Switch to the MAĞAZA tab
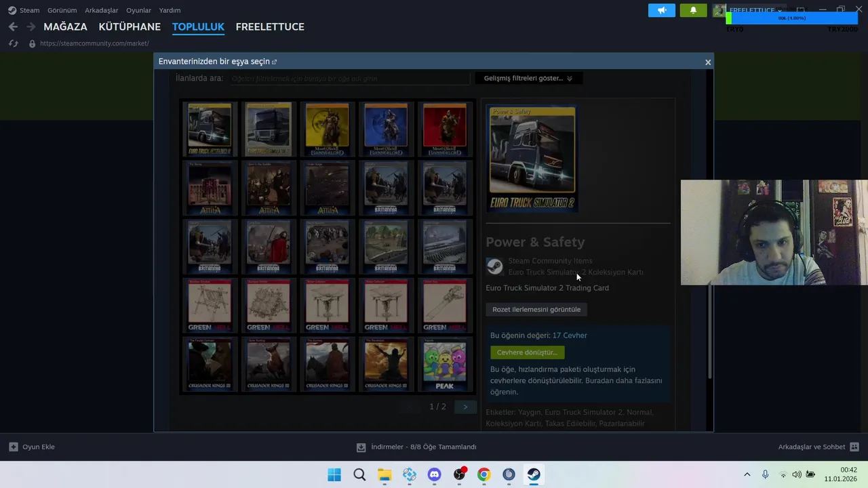The width and height of the screenshot is (868, 488). pos(65,26)
